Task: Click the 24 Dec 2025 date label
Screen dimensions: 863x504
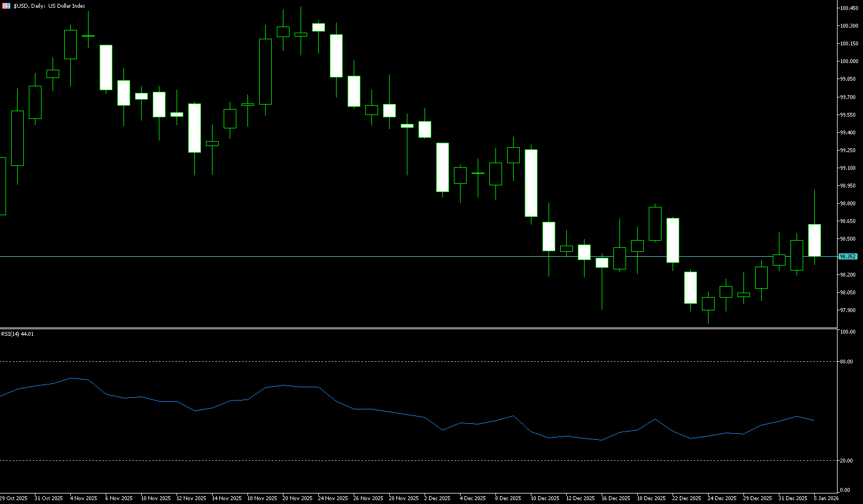Action: (722, 498)
